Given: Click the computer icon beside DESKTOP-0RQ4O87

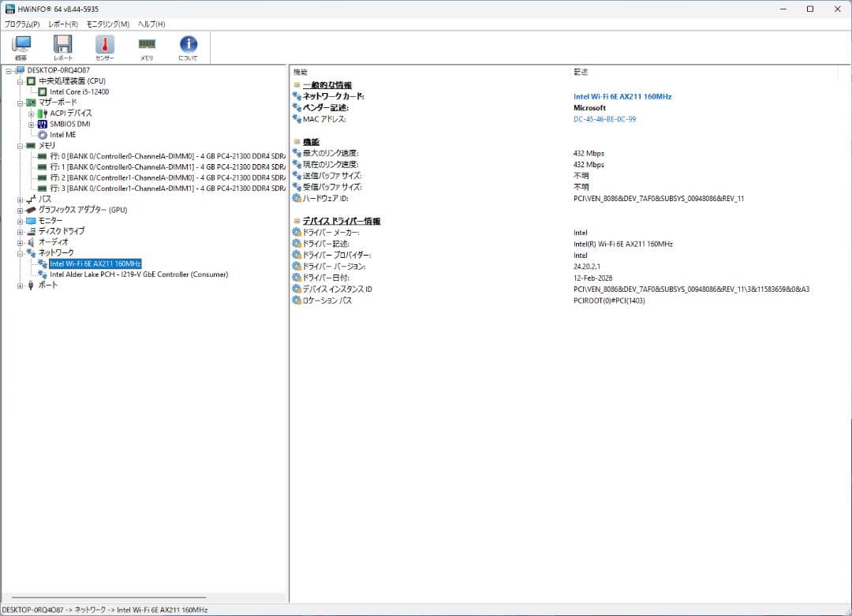Looking at the screenshot, I should [21, 70].
